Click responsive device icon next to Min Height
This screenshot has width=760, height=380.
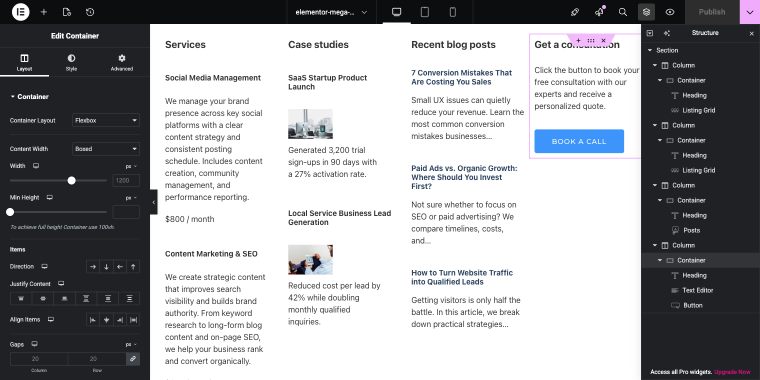(49, 198)
